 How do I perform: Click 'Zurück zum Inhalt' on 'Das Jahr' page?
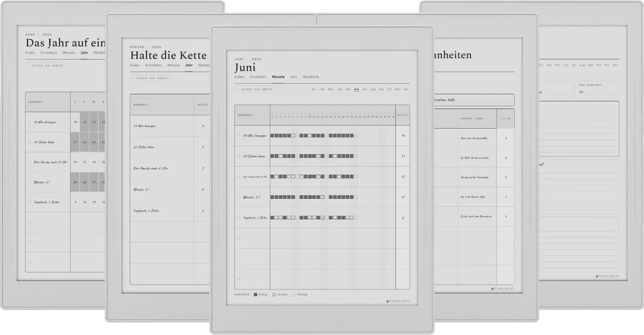coord(46,65)
